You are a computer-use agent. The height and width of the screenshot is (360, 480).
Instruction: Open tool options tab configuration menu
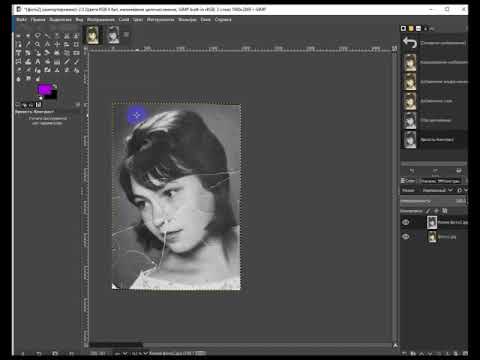[x=78, y=104]
